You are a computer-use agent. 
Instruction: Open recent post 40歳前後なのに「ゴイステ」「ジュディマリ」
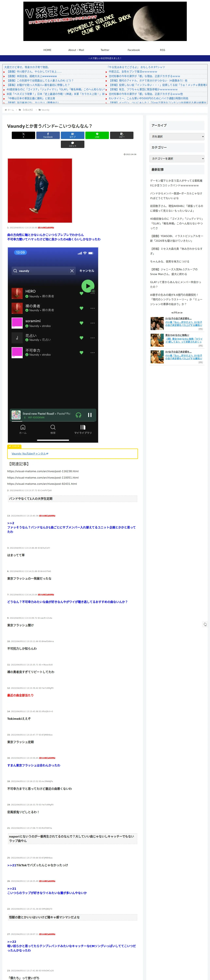tap(176, 223)
